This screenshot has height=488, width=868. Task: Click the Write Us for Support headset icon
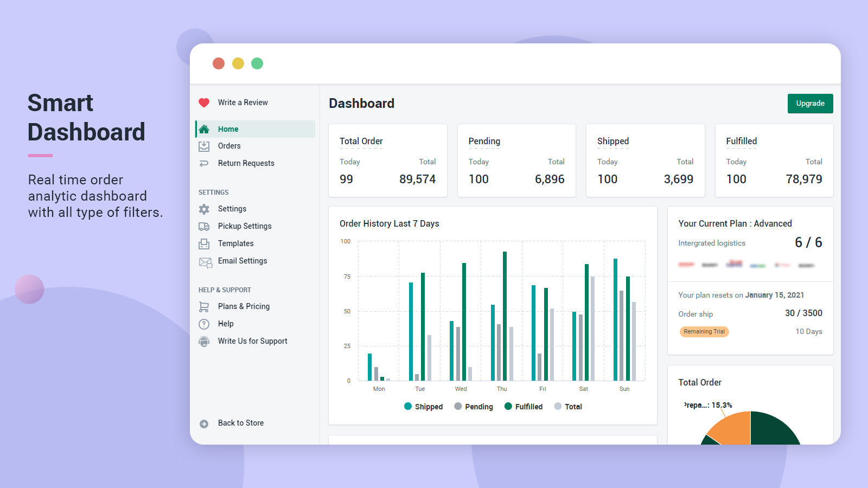click(x=204, y=342)
